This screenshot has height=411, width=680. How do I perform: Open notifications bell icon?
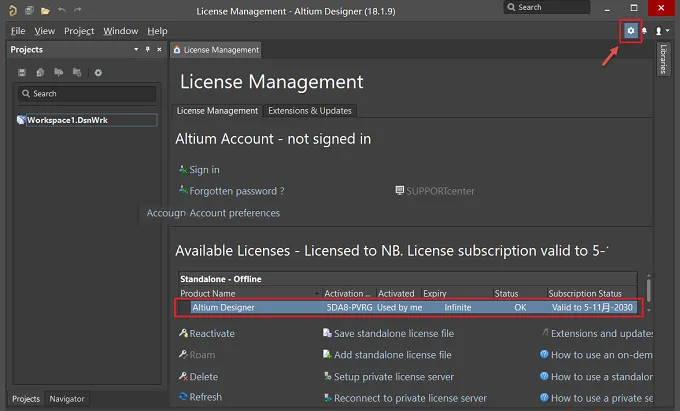tap(644, 31)
